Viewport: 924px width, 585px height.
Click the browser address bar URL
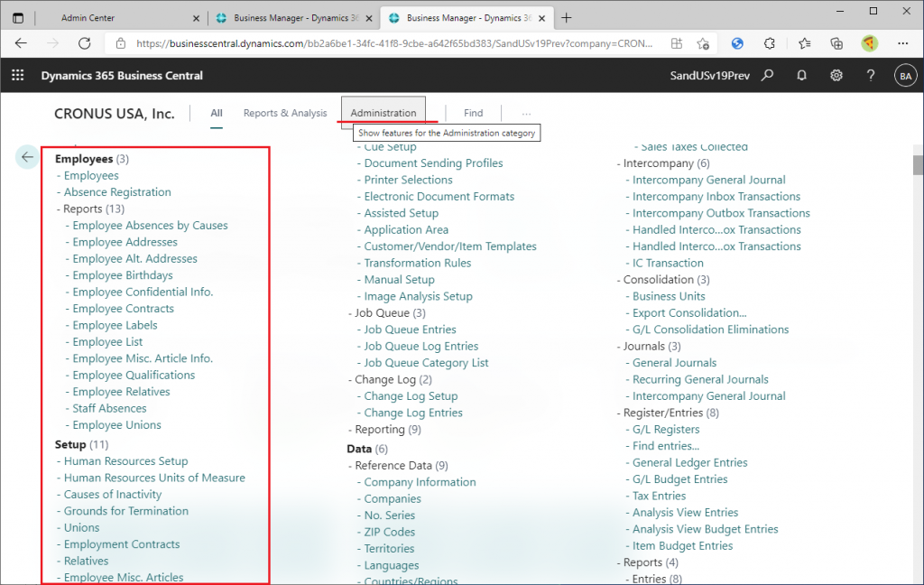coord(394,43)
